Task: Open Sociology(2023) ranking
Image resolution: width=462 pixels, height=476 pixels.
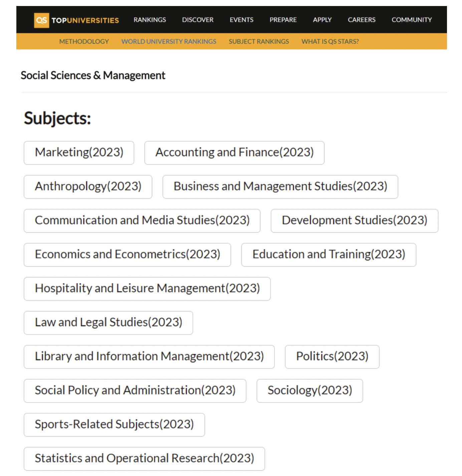Action: (309, 391)
